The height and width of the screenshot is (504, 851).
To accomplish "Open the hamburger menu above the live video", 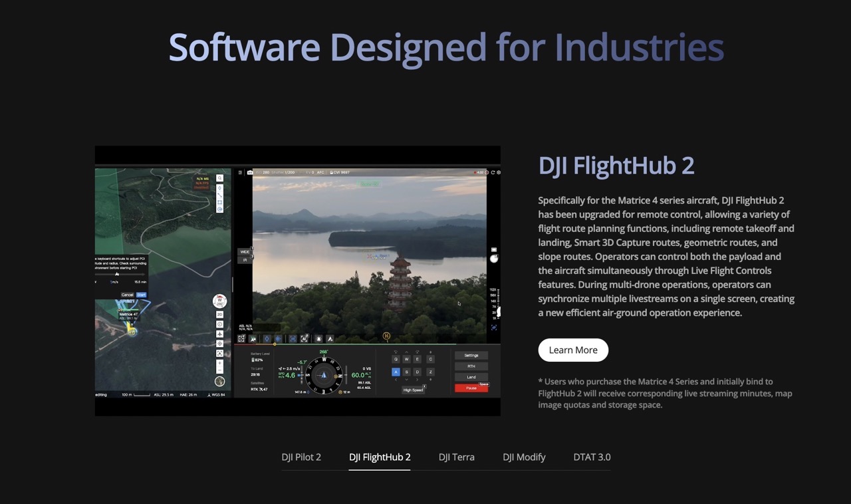I will (240, 172).
